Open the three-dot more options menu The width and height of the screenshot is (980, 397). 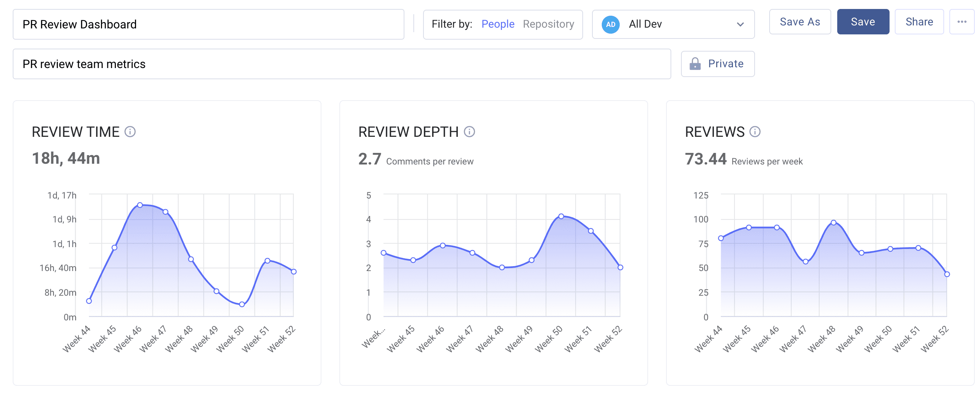pos(962,22)
